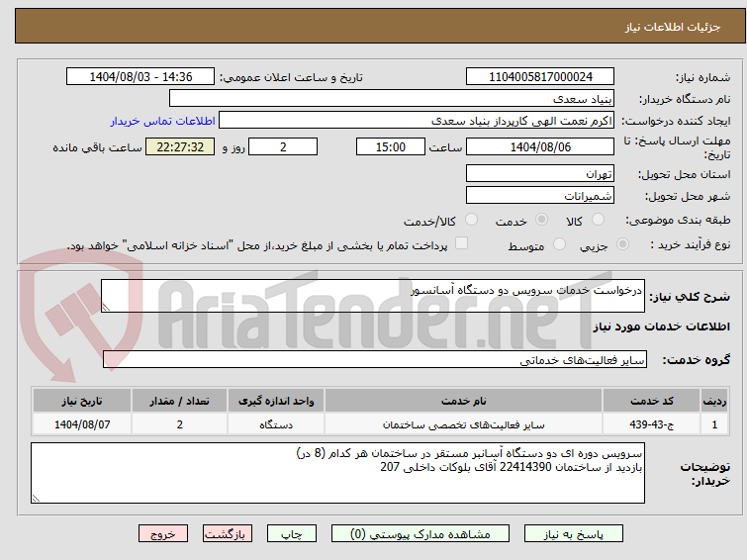Select the کالا/خدمت radio button
The image size is (747, 560).
pyautogui.click(x=471, y=220)
